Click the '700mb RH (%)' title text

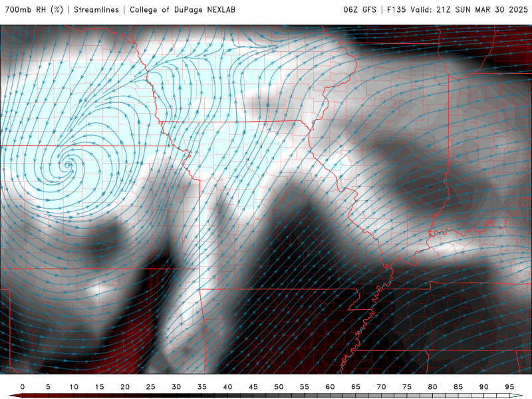pyautogui.click(x=34, y=9)
